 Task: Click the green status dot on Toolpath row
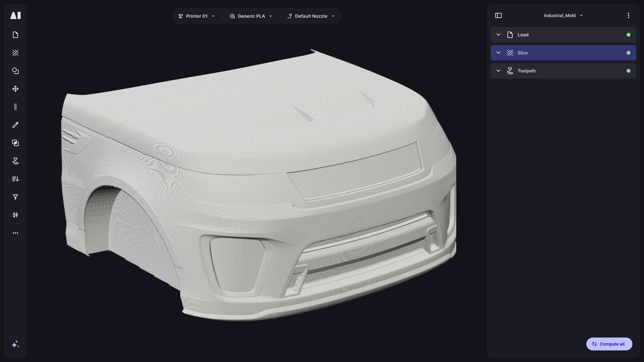628,71
